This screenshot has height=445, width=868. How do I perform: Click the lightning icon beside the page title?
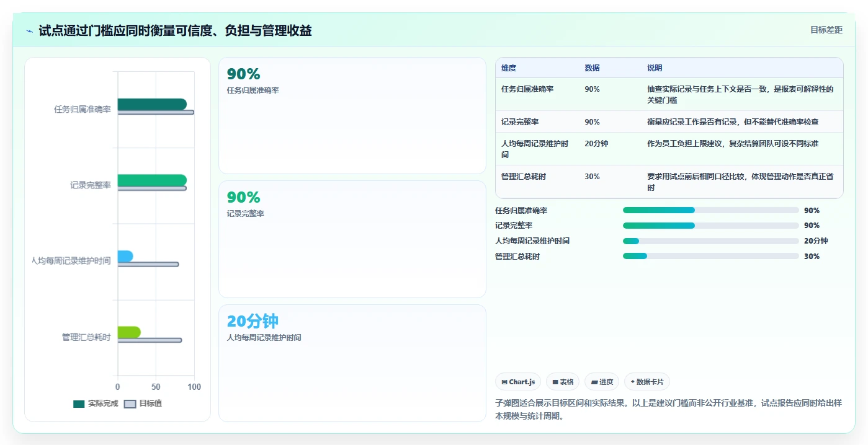[x=29, y=31]
